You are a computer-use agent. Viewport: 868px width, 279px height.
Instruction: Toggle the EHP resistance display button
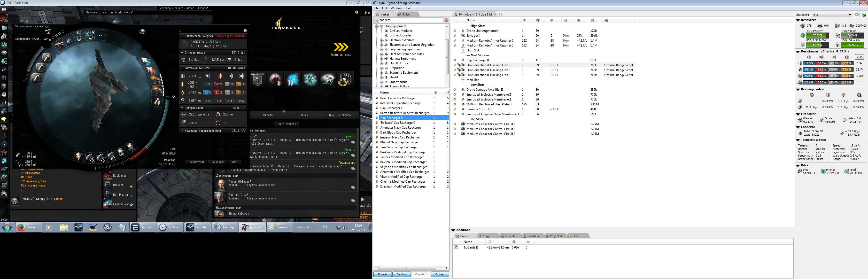[x=859, y=57]
